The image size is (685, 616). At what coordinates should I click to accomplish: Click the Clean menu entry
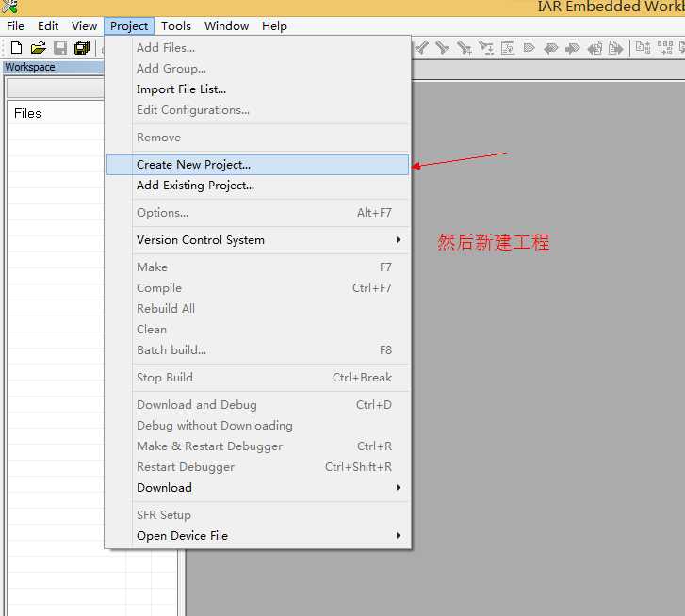point(257,330)
